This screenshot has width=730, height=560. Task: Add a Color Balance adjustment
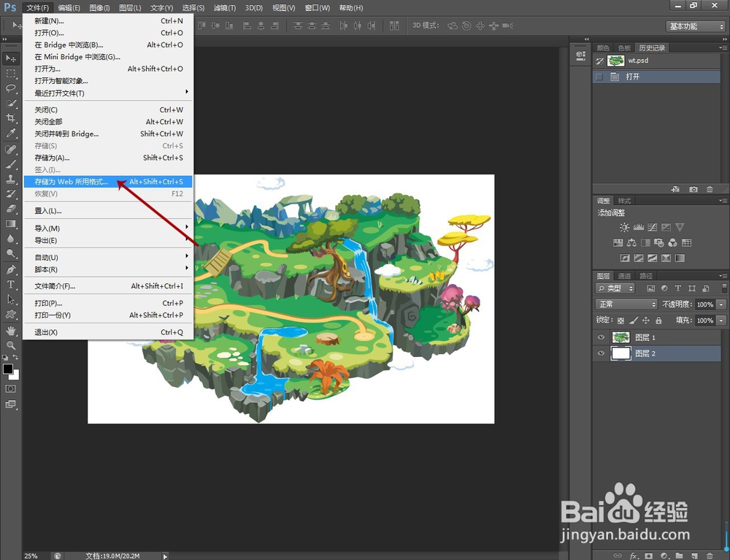pyautogui.click(x=631, y=242)
